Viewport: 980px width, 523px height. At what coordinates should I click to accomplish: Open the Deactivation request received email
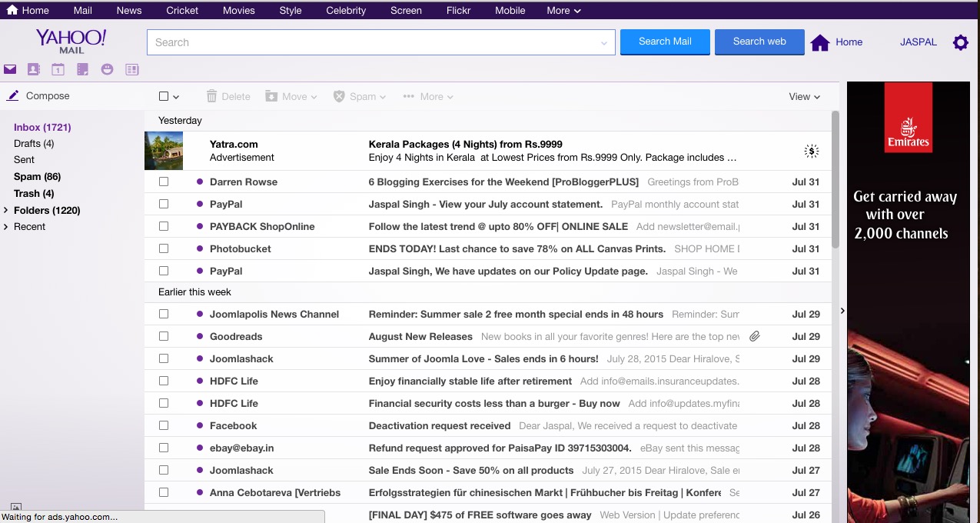pos(488,425)
